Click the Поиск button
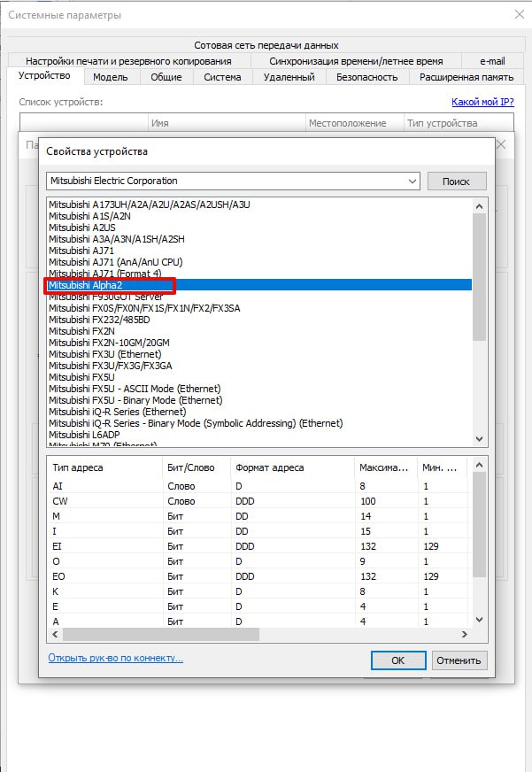The width and height of the screenshot is (532, 772). (x=457, y=181)
